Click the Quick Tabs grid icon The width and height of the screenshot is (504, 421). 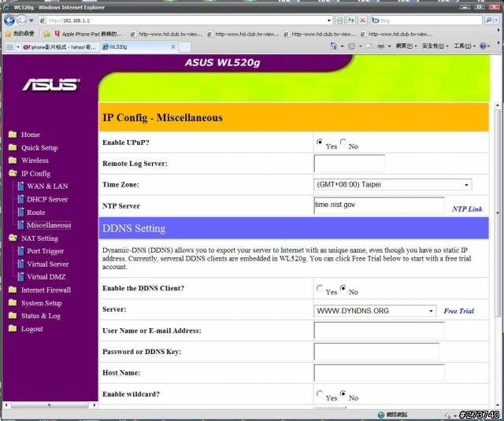[9, 47]
